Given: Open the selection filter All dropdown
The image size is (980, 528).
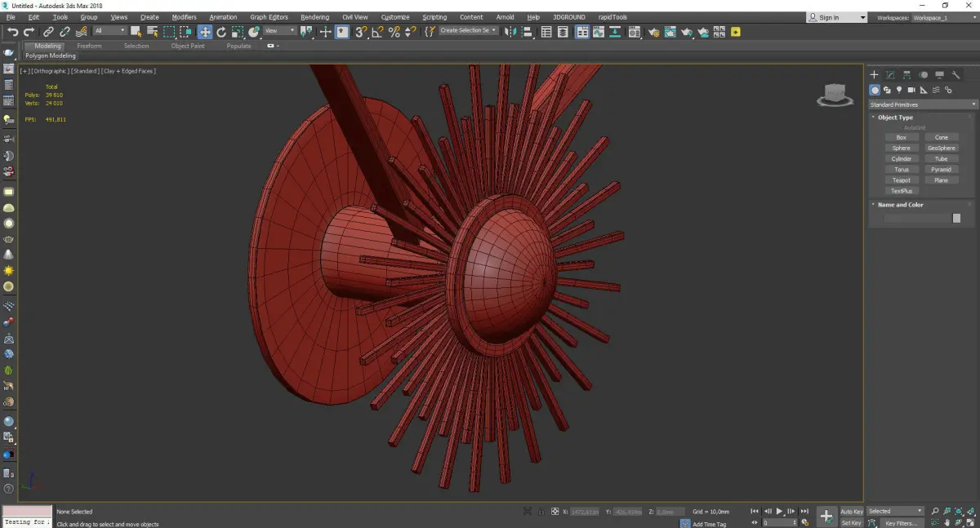Looking at the screenshot, I should coord(109,31).
